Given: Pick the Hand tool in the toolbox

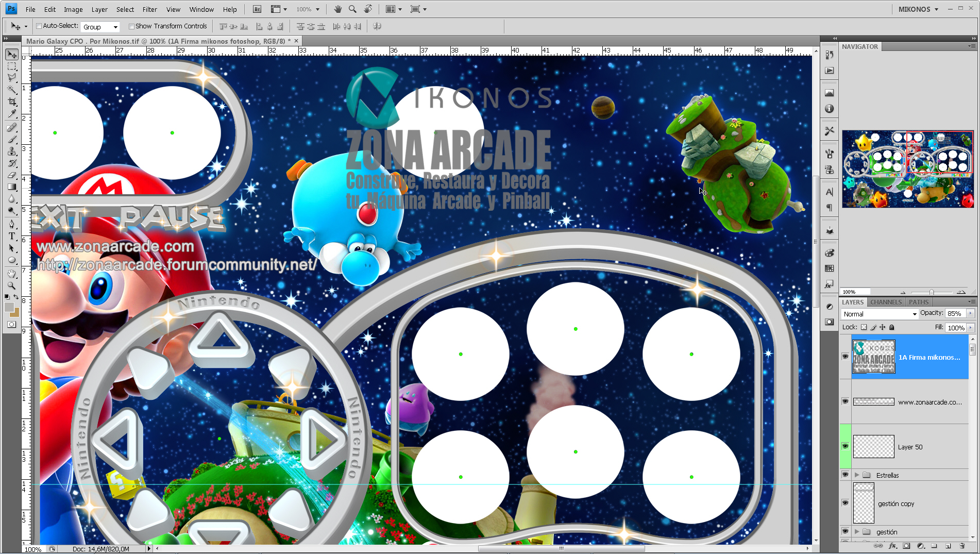Looking at the screenshot, I should [12, 274].
